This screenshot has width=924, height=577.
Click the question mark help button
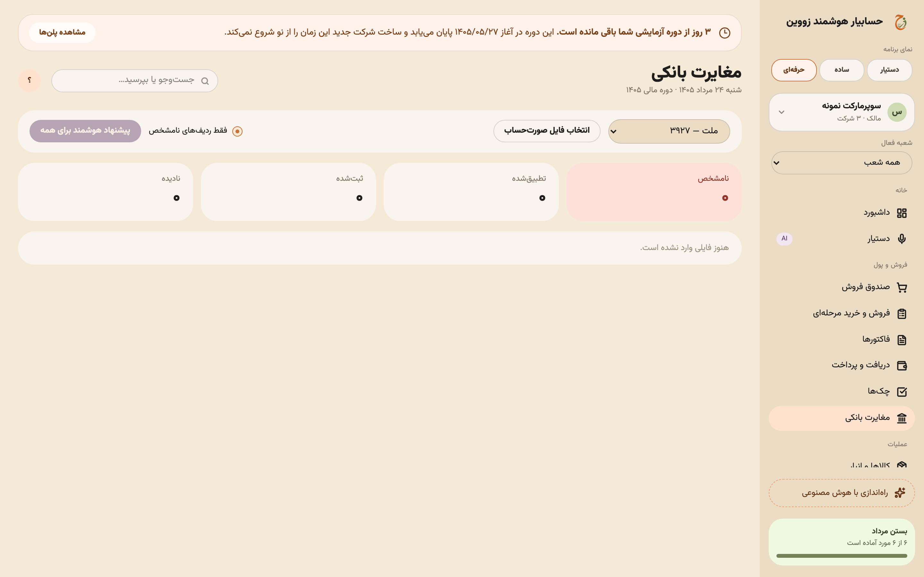pyautogui.click(x=30, y=80)
